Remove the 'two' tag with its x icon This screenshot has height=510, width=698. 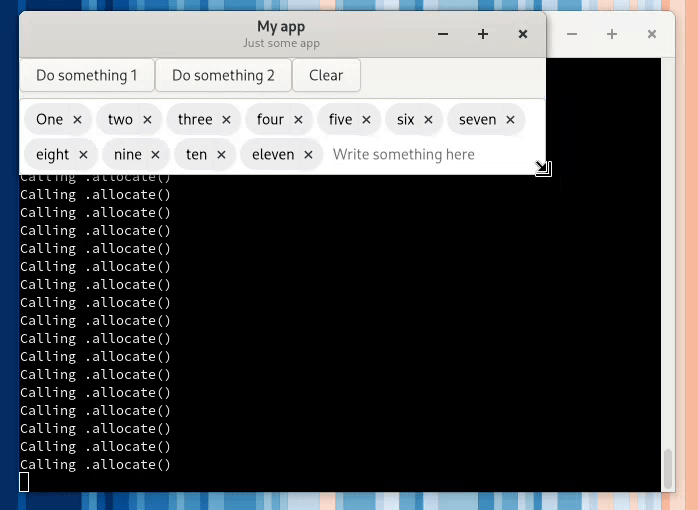[x=147, y=120]
